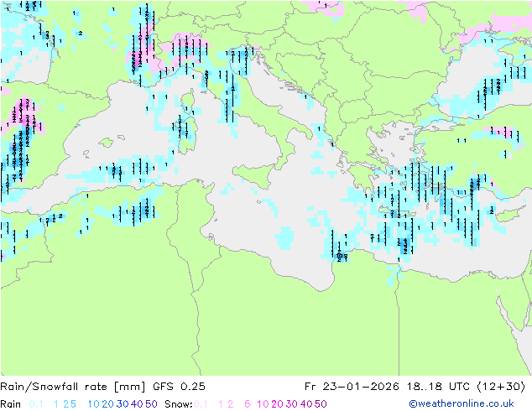Viewport: 532px width, 411px height.
Task: Click the Snow legend value 10
Action: (263, 404)
